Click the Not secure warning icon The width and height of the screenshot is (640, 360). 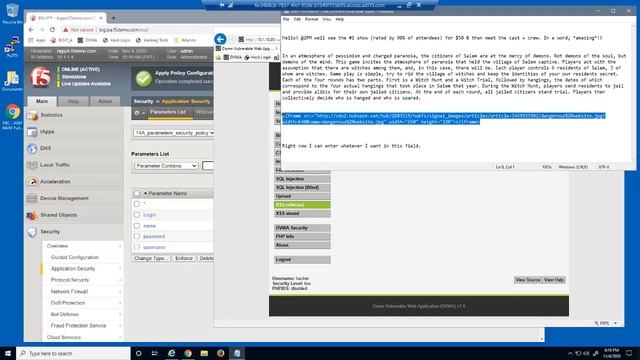65,30
